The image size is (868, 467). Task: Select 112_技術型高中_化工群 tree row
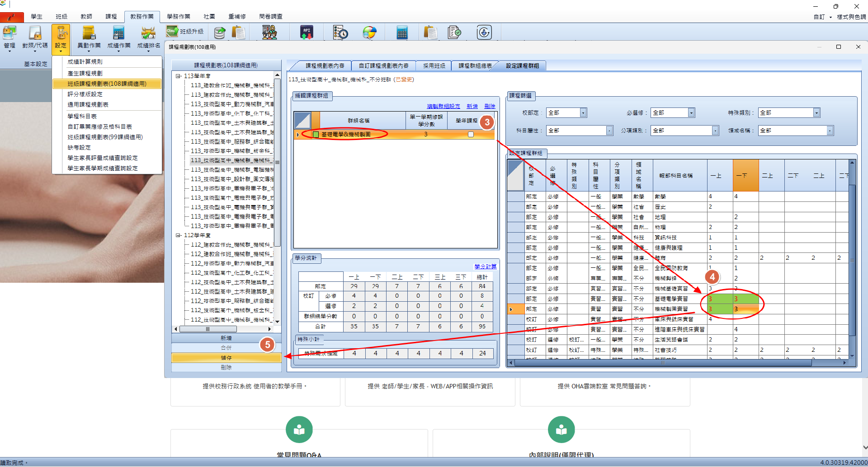coord(232,273)
